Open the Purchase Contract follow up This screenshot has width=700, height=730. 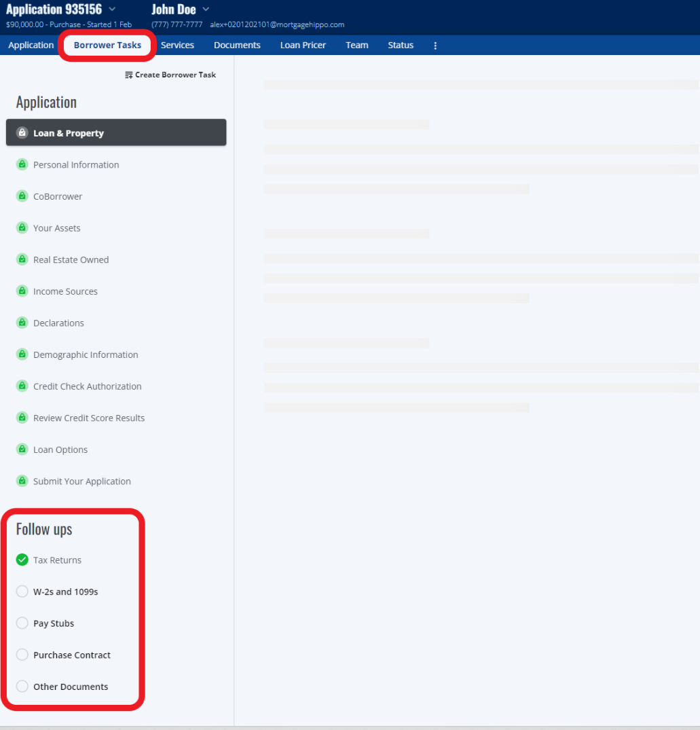72,655
